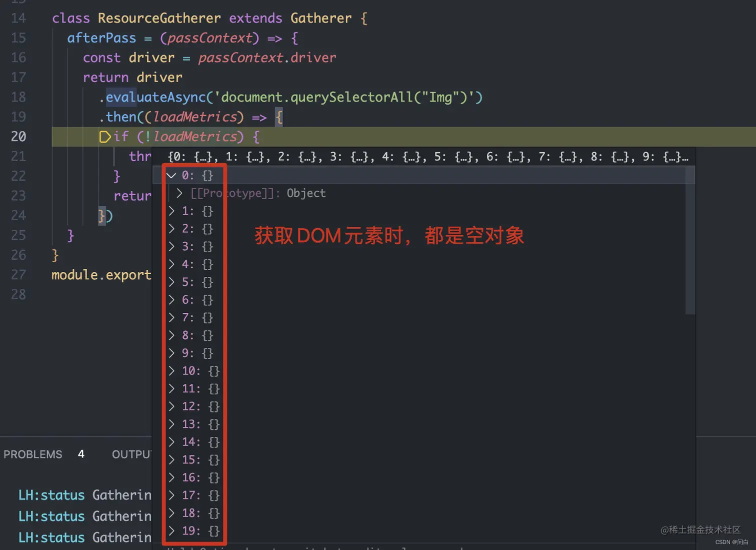Image resolution: width=756 pixels, height=550 pixels.
Task: Click the current execution pointer icon on line 20
Action: point(104,137)
